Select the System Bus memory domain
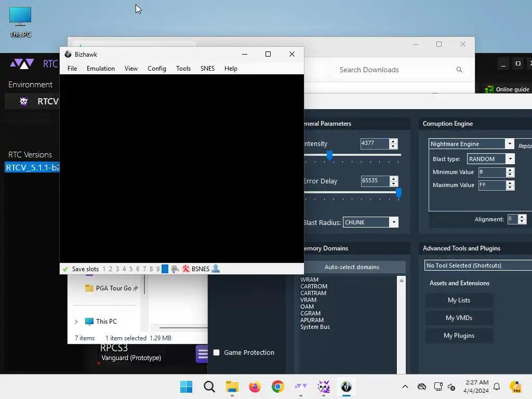 315,327
